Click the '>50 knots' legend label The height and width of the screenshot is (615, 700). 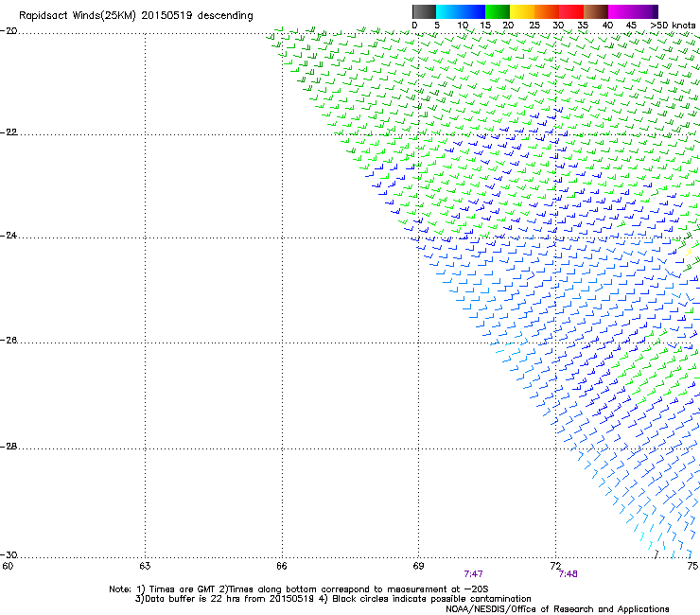(x=673, y=26)
